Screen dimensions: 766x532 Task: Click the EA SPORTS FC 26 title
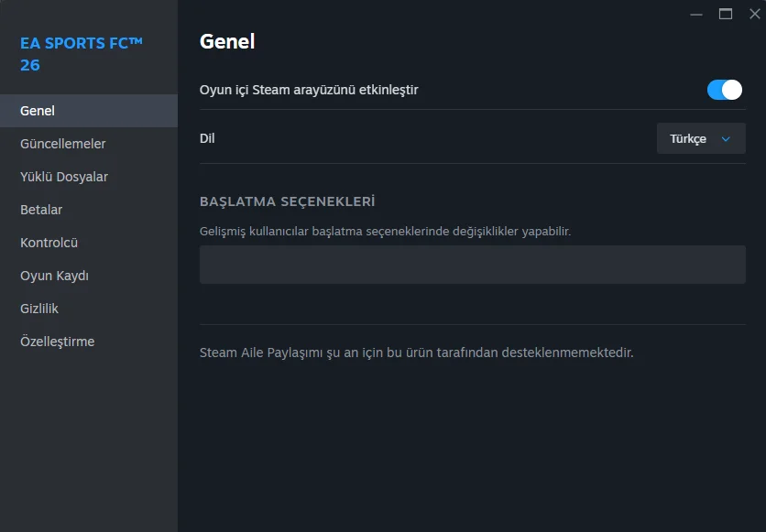point(82,53)
